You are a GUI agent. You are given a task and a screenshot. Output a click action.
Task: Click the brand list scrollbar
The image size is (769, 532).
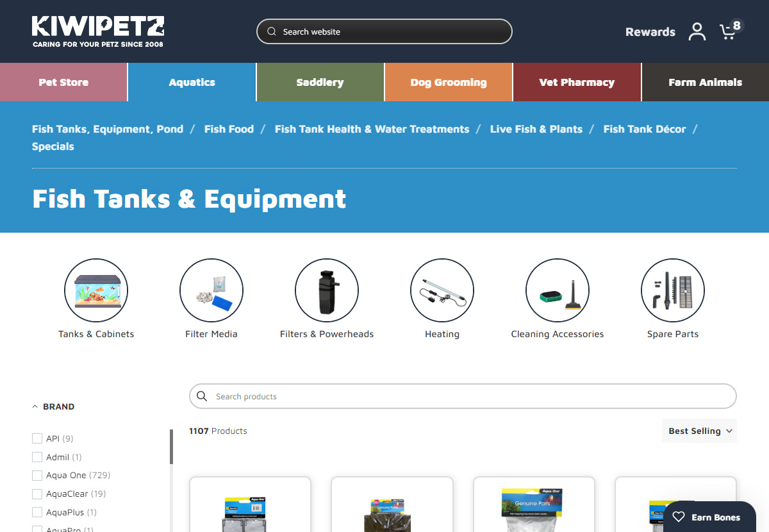tap(171, 447)
